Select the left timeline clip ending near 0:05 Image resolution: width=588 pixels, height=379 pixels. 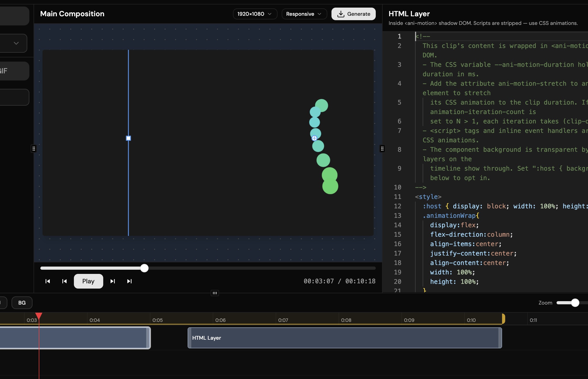(x=75, y=338)
